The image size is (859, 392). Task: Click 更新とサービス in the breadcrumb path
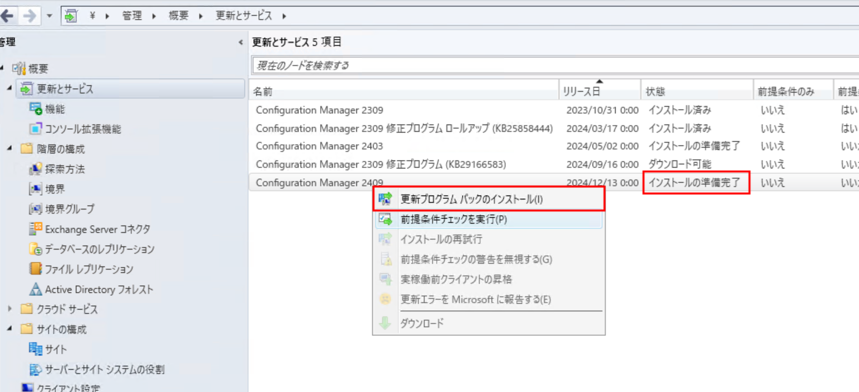tap(244, 16)
